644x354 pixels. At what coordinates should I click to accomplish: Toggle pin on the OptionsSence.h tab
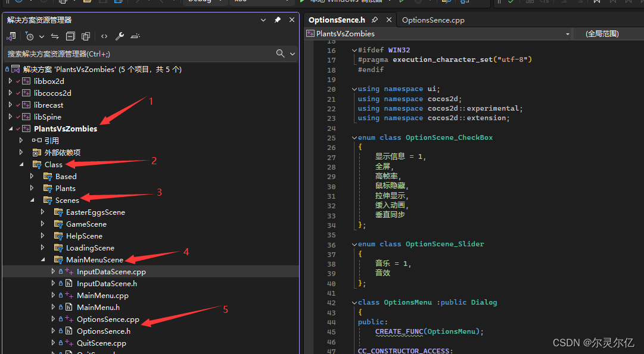375,20
